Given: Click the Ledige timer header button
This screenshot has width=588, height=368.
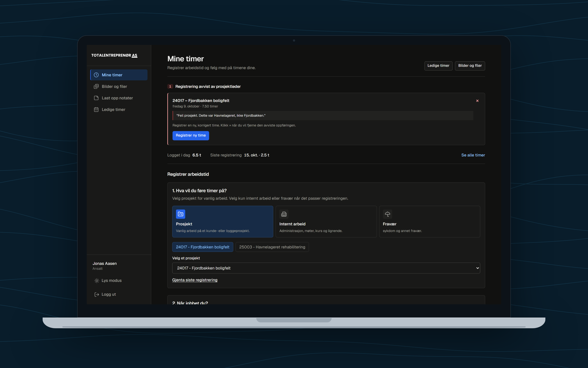Looking at the screenshot, I should (x=438, y=66).
